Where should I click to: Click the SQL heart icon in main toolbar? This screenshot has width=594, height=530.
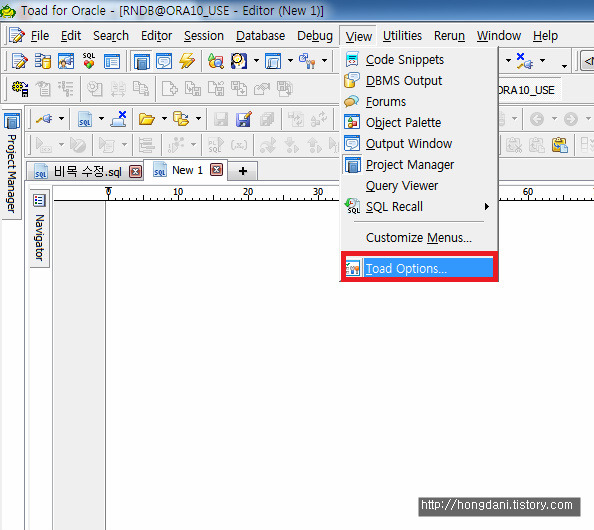(89, 61)
